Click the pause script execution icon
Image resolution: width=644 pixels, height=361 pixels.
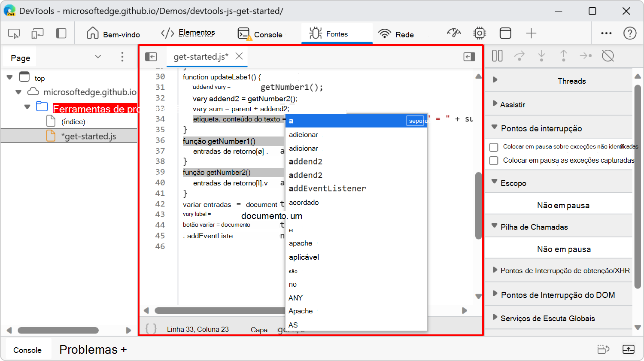click(497, 56)
